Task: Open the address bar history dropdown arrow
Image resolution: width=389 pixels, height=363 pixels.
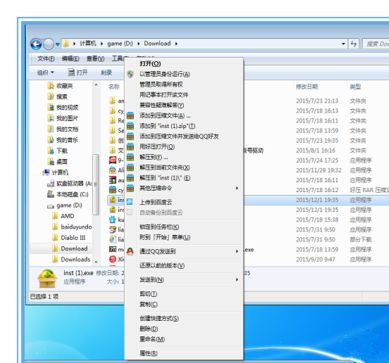Action: point(344,44)
